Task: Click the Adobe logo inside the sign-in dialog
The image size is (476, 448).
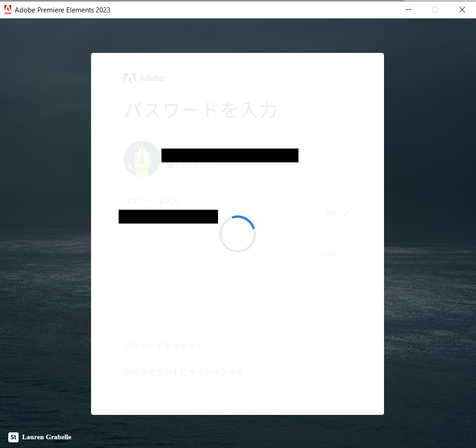Action: pyautogui.click(x=143, y=78)
